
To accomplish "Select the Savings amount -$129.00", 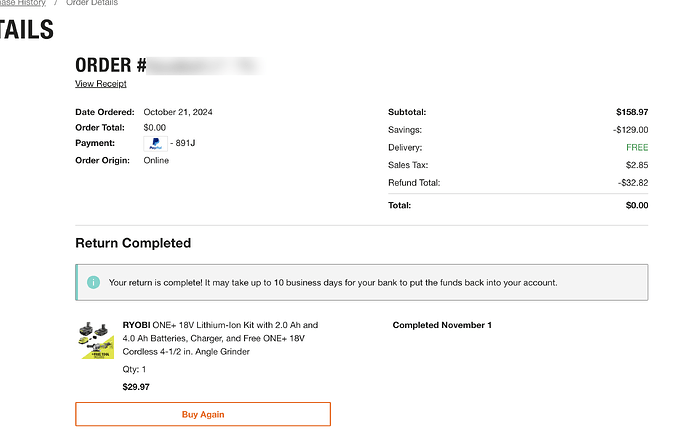I will (x=631, y=130).
